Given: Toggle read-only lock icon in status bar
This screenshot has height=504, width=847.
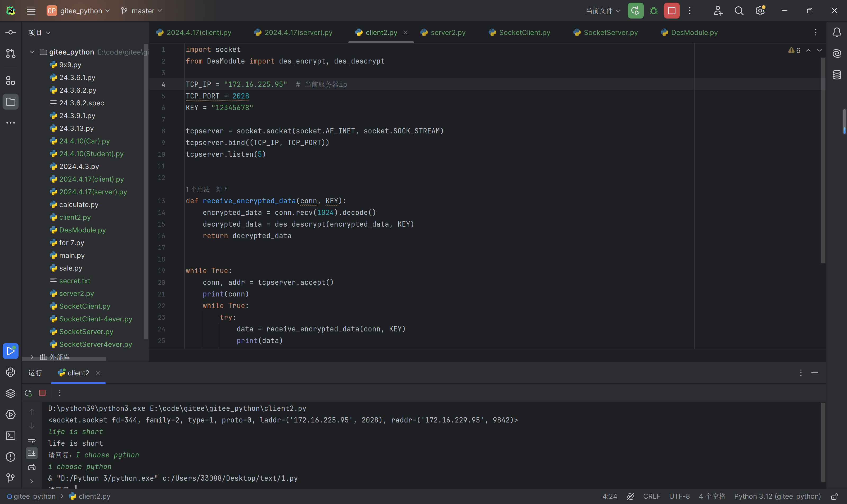Looking at the screenshot, I should (x=834, y=496).
